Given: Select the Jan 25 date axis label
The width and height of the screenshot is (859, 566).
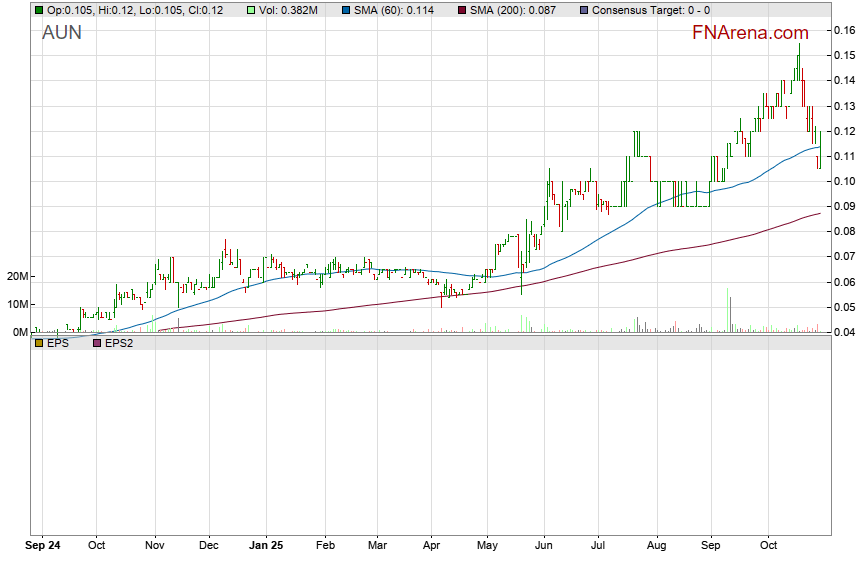Looking at the screenshot, I should 265,547.
